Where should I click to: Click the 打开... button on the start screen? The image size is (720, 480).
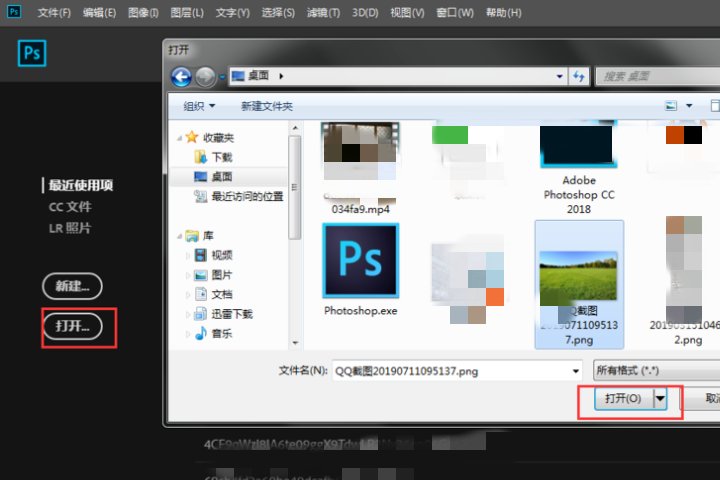(73, 326)
